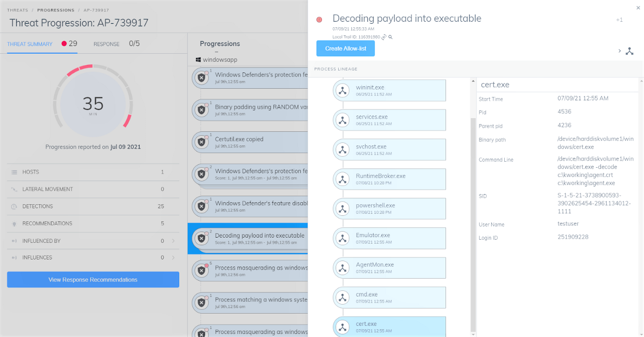Select the RuntimeBroker.exe lineage entry
This screenshot has height=337, width=644.
(389, 179)
